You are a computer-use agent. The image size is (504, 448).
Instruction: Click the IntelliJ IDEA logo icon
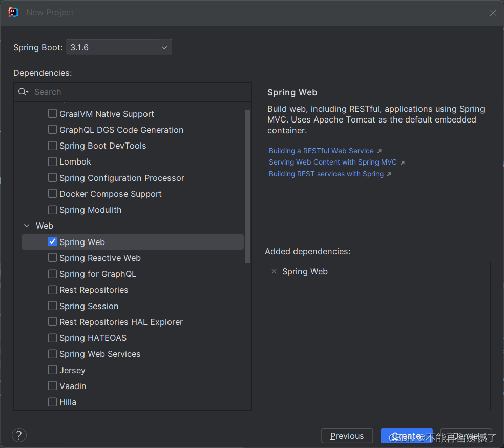pyautogui.click(x=13, y=12)
